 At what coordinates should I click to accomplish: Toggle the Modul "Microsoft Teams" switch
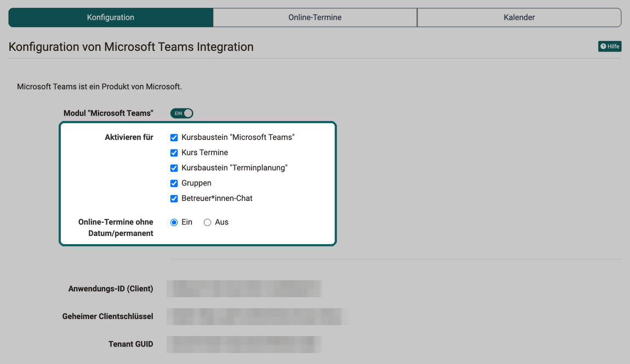click(182, 113)
